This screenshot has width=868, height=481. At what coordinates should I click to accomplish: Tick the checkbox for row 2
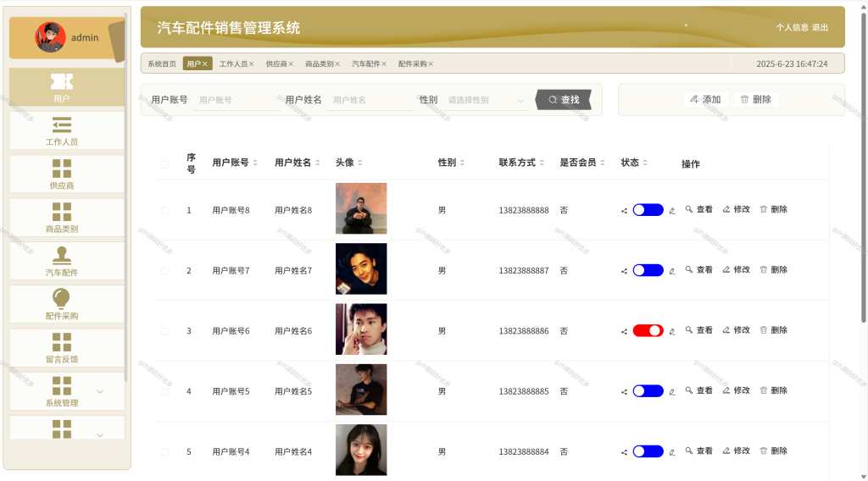click(x=165, y=271)
